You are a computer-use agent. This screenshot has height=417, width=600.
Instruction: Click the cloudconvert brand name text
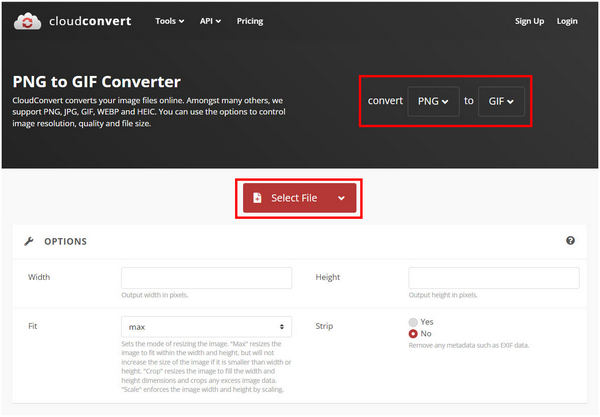click(90, 21)
